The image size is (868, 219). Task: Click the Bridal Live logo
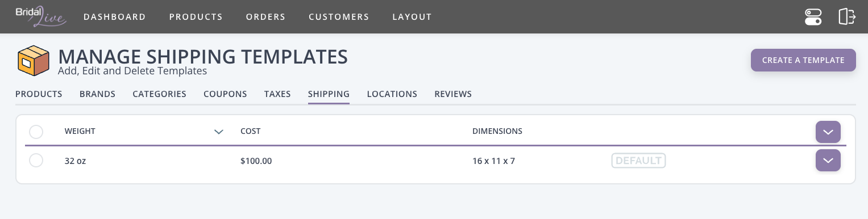click(x=41, y=16)
